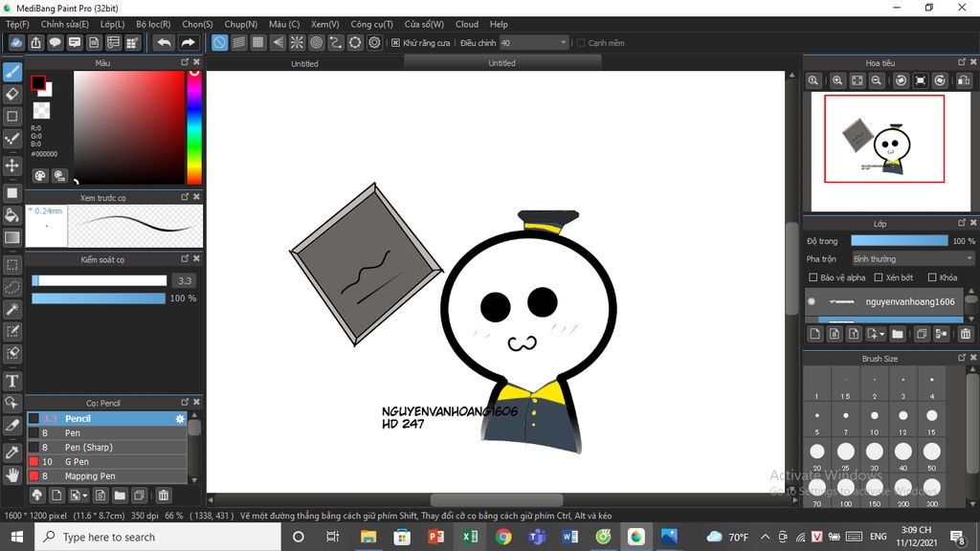Enable the radial snap guide
980x551 pixels.
tap(297, 42)
